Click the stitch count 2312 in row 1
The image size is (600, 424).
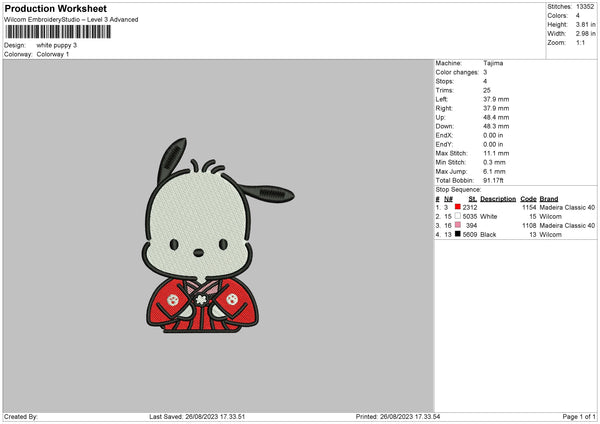[x=470, y=207]
